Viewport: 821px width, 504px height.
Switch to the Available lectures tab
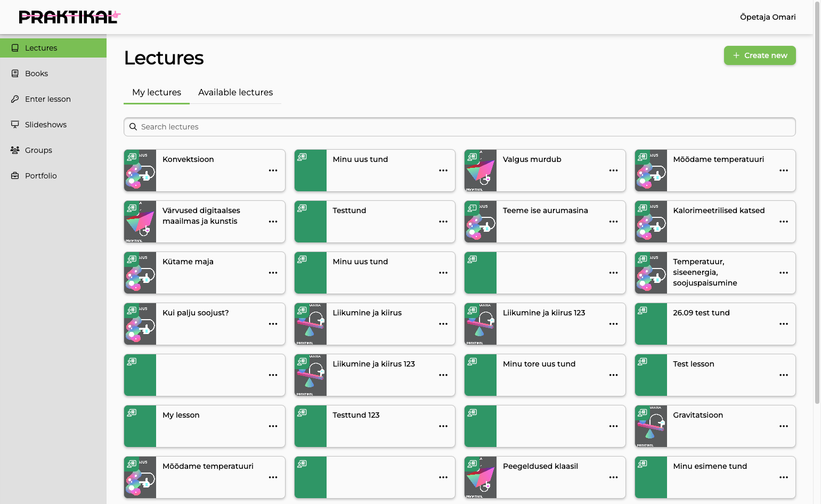click(235, 93)
